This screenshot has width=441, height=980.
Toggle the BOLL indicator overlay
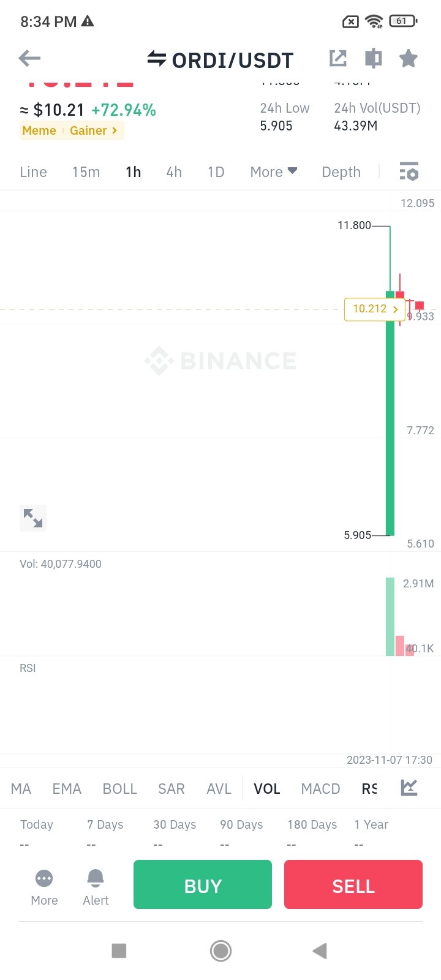120,789
